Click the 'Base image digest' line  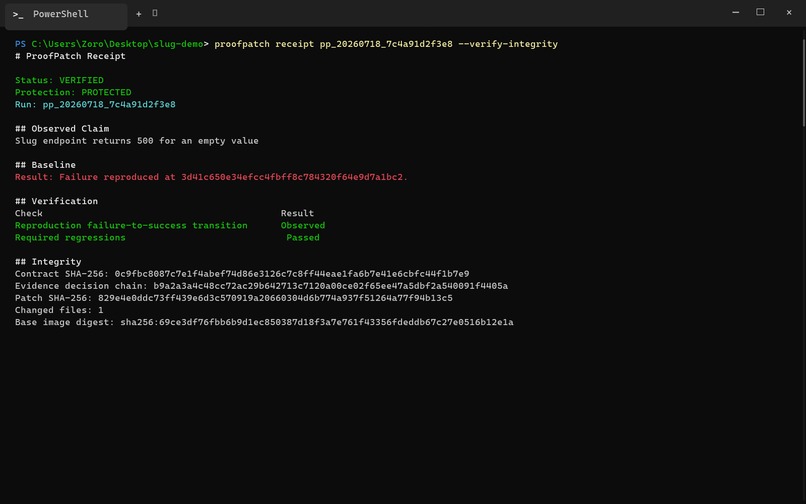(264, 322)
